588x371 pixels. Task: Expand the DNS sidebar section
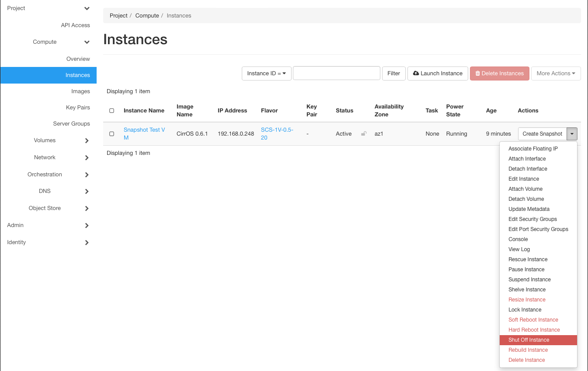(87, 191)
